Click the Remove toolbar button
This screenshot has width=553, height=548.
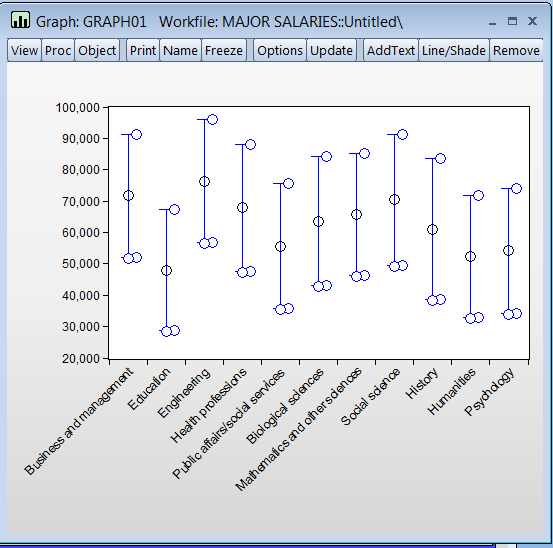(516, 50)
